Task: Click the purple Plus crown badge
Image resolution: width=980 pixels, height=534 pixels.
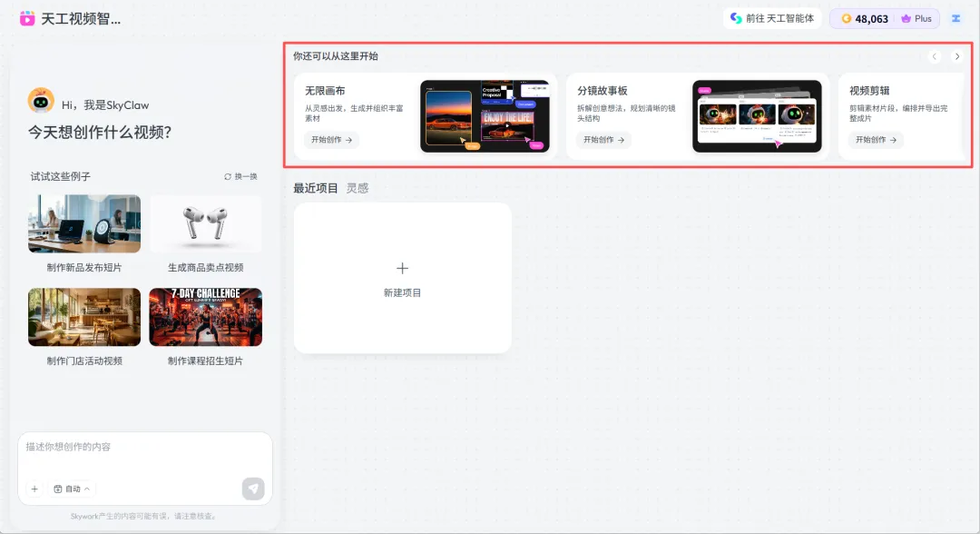Action: (916, 19)
